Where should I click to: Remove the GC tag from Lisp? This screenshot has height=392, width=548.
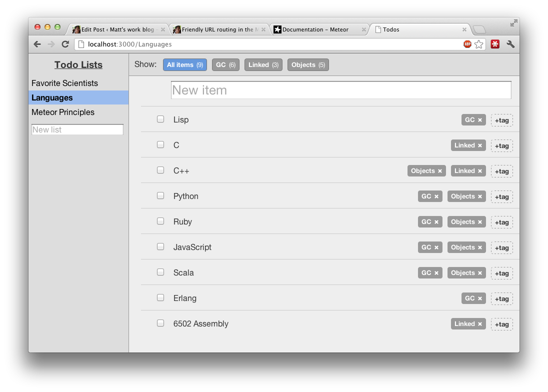480,120
